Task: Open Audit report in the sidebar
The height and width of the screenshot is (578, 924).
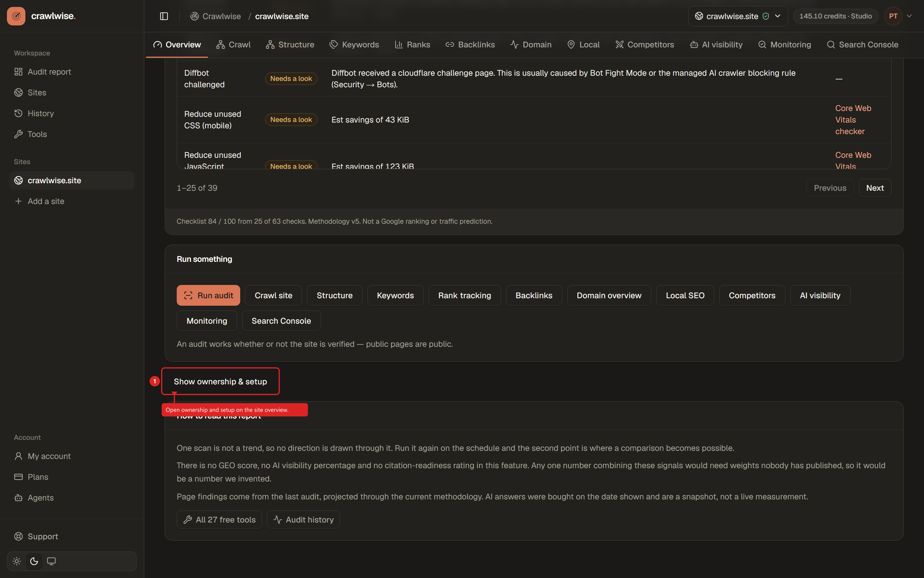Action: pos(72,72)
